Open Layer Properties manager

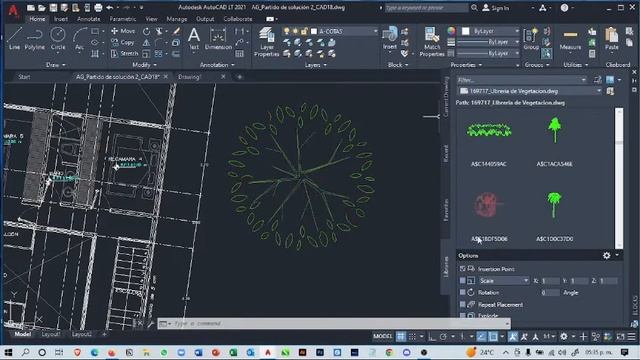point(267,42)
